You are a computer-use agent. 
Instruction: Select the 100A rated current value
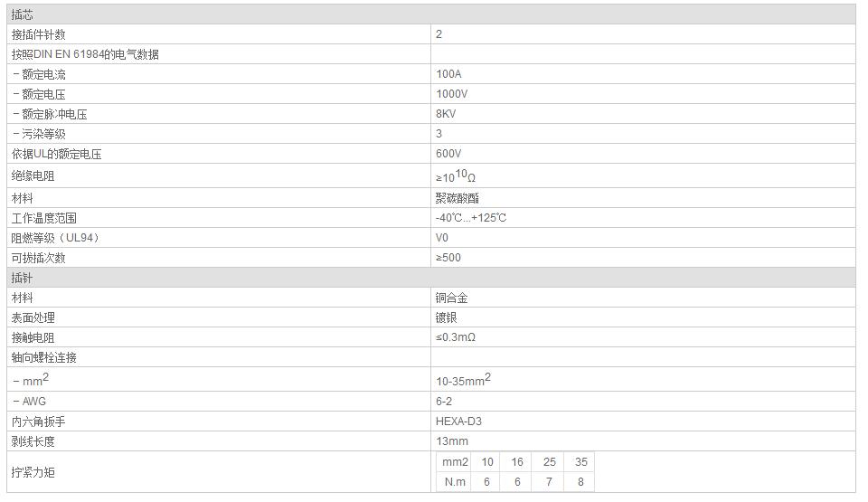point(448,74)
